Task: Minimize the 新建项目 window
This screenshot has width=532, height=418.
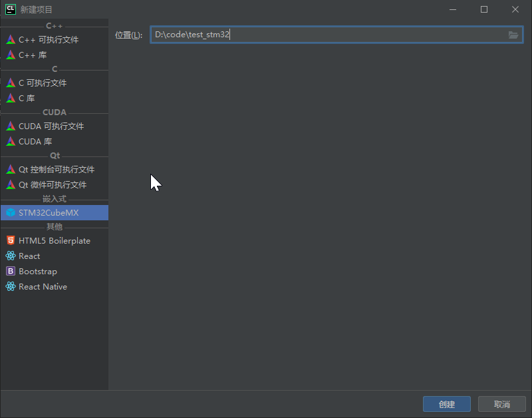Action: (453, 9)
